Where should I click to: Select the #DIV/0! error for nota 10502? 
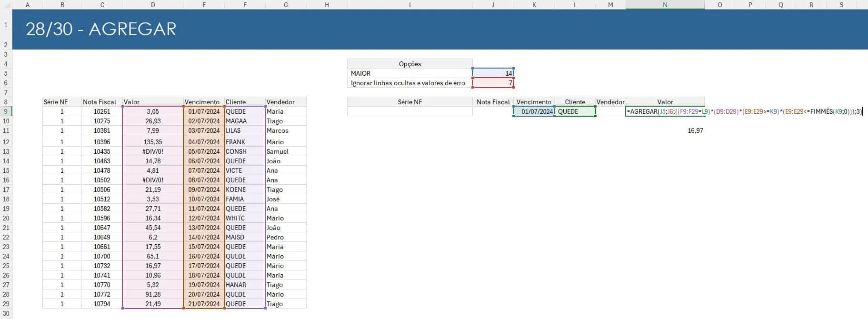pos(153,180)
